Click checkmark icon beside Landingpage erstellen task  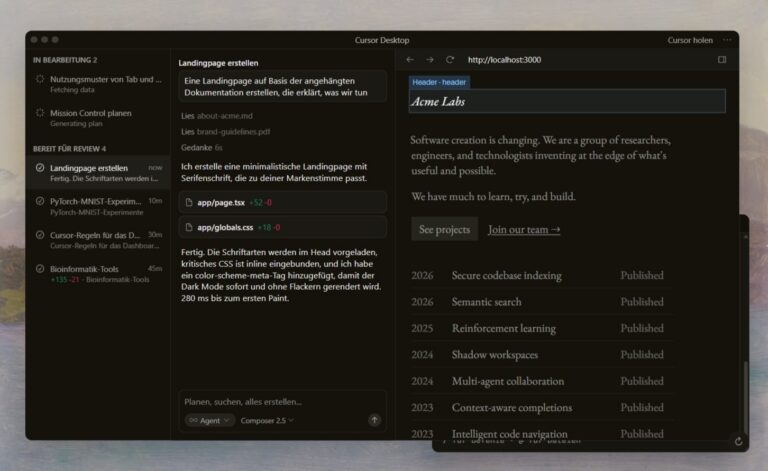click(x=40, y=167)
